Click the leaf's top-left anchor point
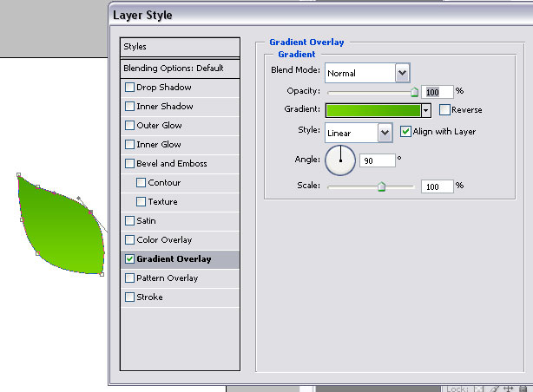The width and height of the screenshot is (533, 392). 19,175
